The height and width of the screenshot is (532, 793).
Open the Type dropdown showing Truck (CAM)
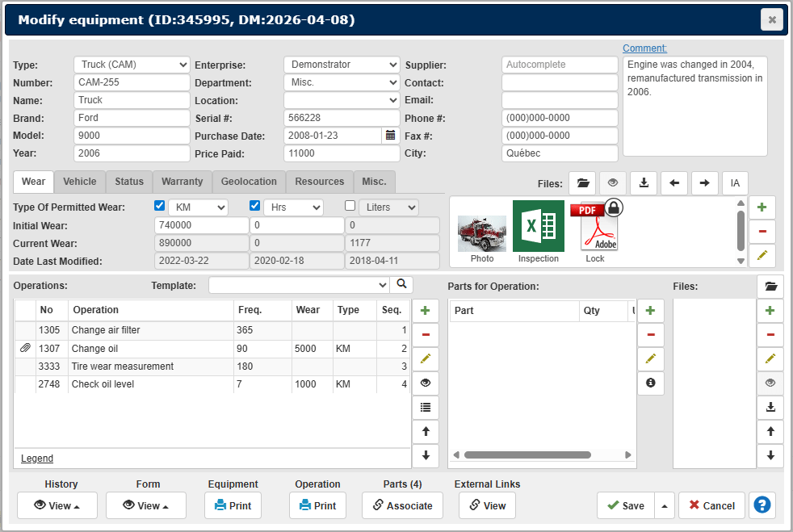[132, 65]
